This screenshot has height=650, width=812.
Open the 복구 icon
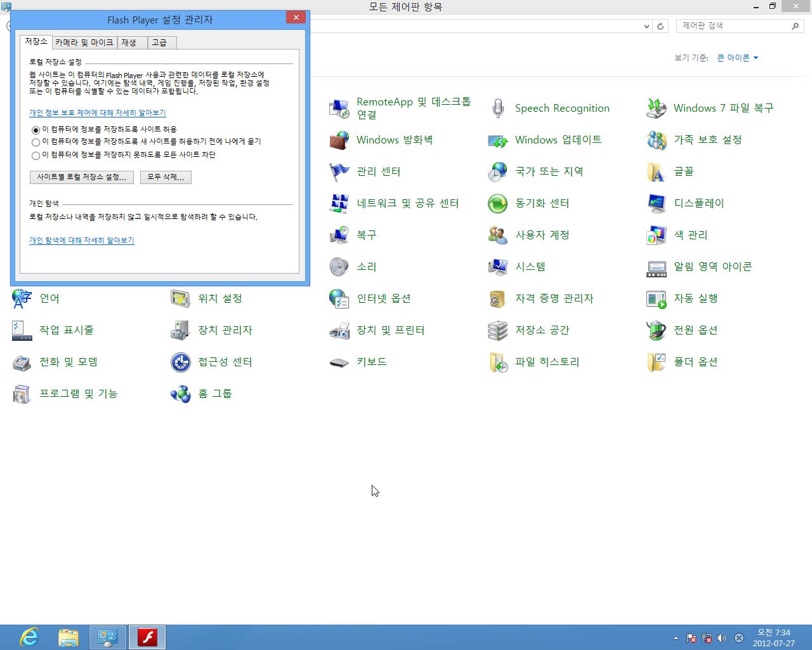point(339,235)
